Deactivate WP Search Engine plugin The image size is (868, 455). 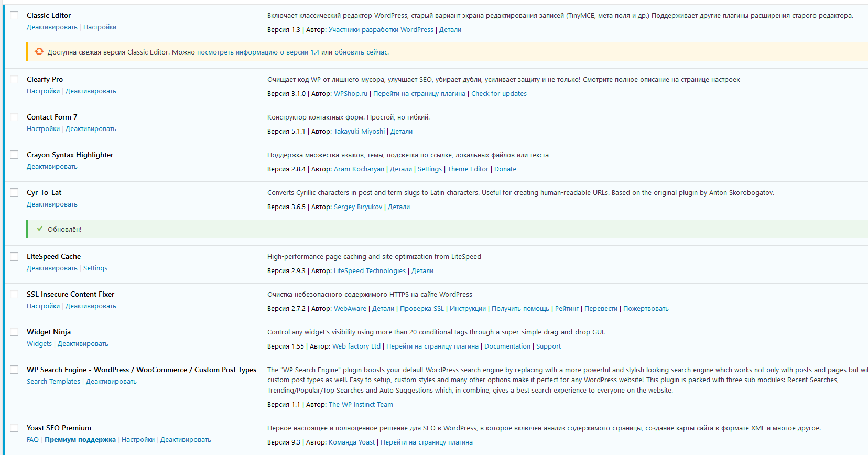click(x=111, y=382)
